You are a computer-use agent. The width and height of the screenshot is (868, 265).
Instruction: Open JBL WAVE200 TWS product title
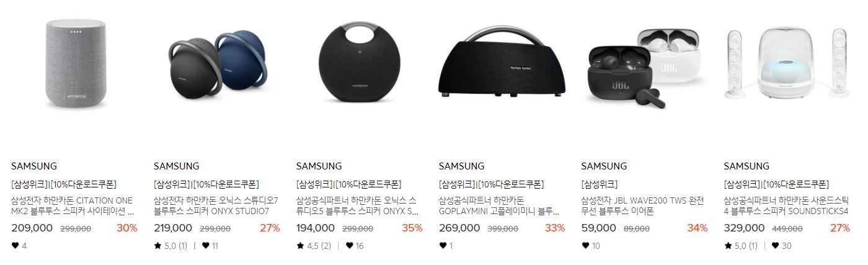642,206
